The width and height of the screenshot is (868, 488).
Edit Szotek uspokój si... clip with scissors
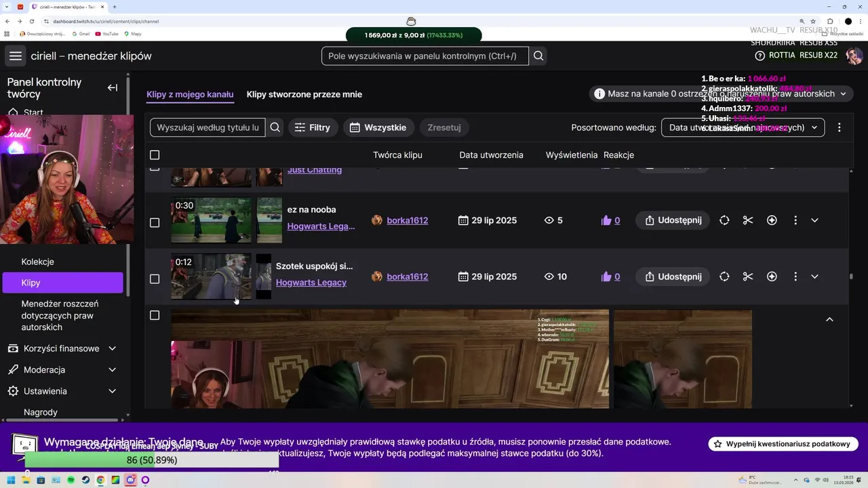click(748, 277)
